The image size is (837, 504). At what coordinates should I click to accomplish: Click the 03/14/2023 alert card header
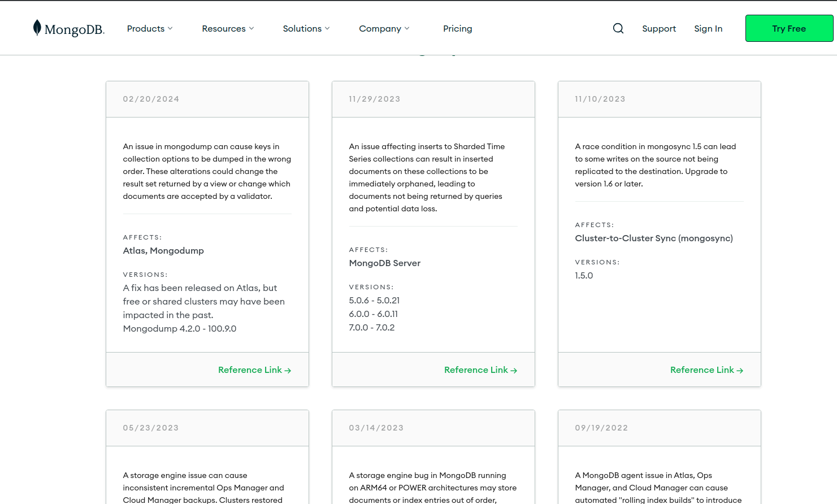click(x=433, y=428)
